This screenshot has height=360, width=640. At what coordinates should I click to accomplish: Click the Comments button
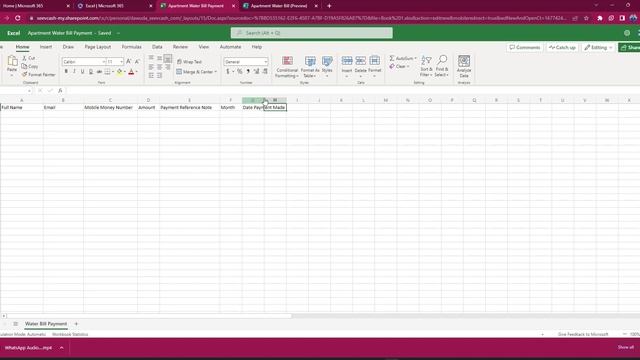(525, 47)
